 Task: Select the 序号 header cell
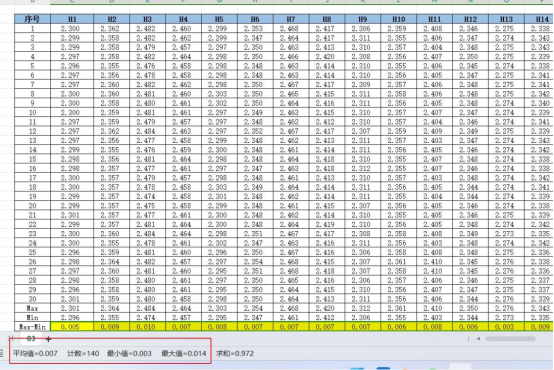(33, 19)
